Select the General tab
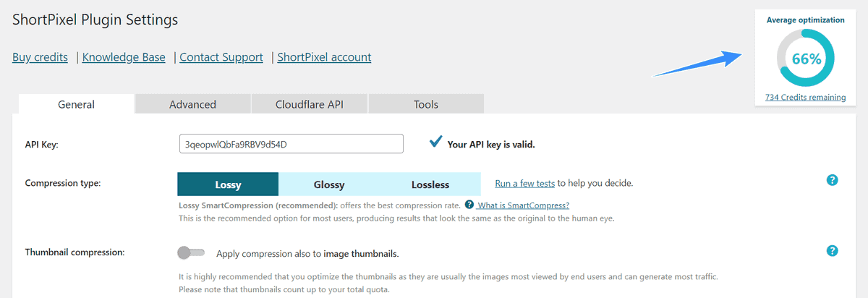 [x=76, y=104]
